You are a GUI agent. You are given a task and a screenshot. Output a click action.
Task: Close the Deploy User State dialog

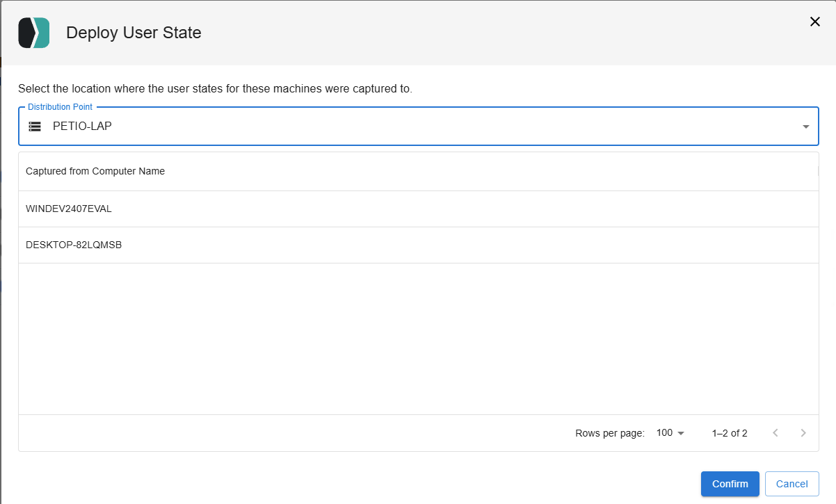(x=815, y=22)
